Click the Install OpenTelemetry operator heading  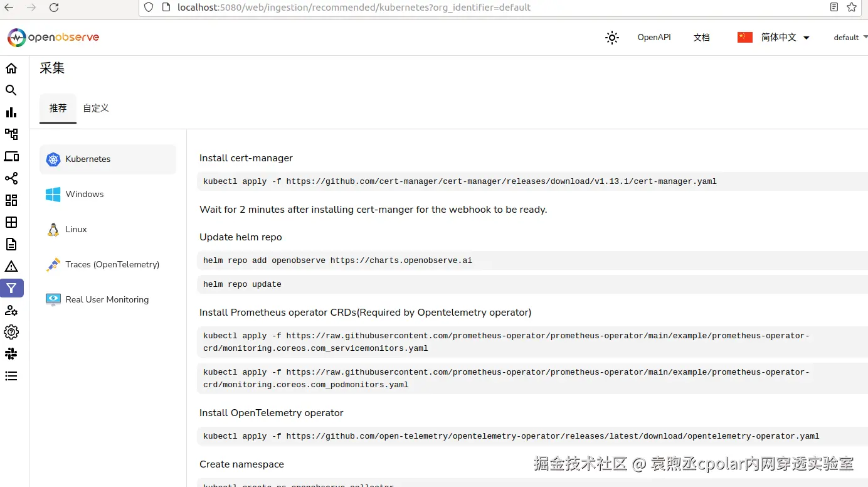point(272,413)
